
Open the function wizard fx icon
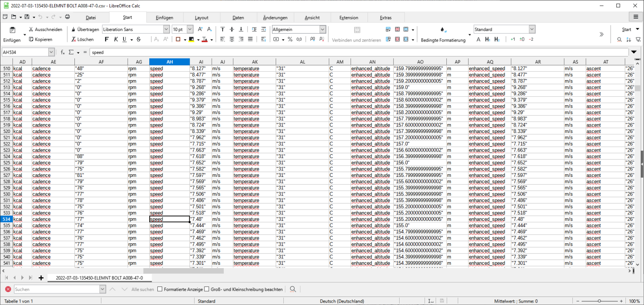(63, 52)
